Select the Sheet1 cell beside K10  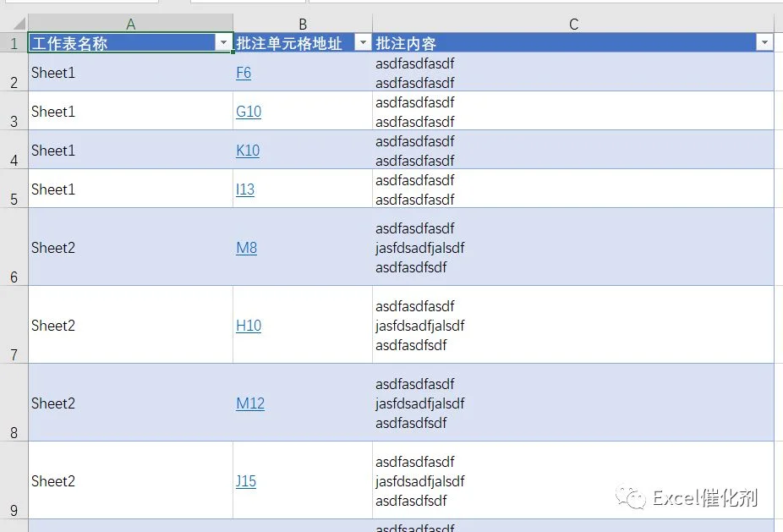[x=130, y=150]
